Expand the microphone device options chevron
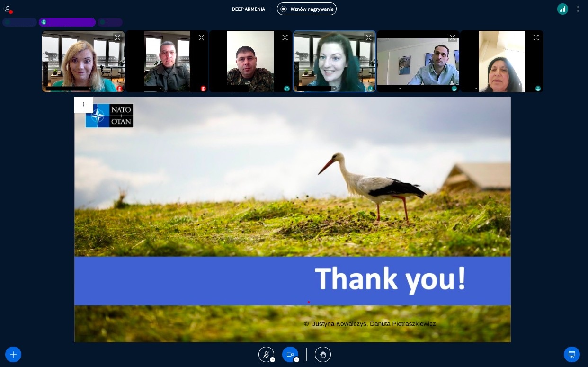Image resolution: width=588 pixels, height=367 pixels. coord(273,360)
